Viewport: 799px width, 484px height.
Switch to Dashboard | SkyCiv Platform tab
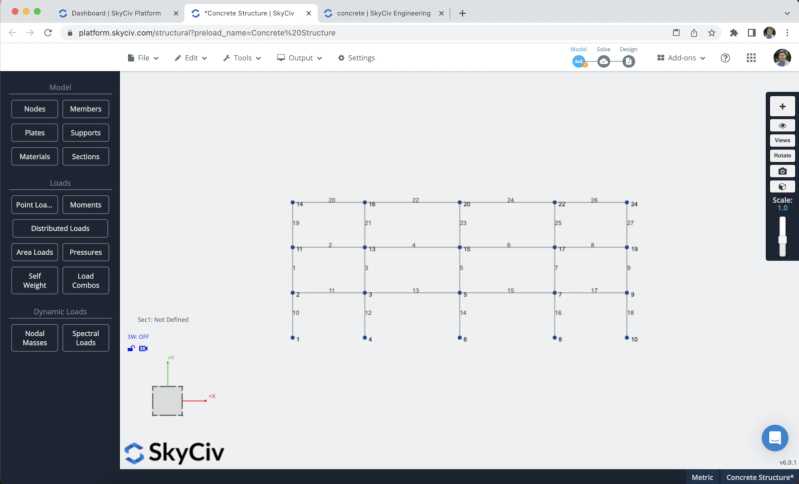(116, 13)
